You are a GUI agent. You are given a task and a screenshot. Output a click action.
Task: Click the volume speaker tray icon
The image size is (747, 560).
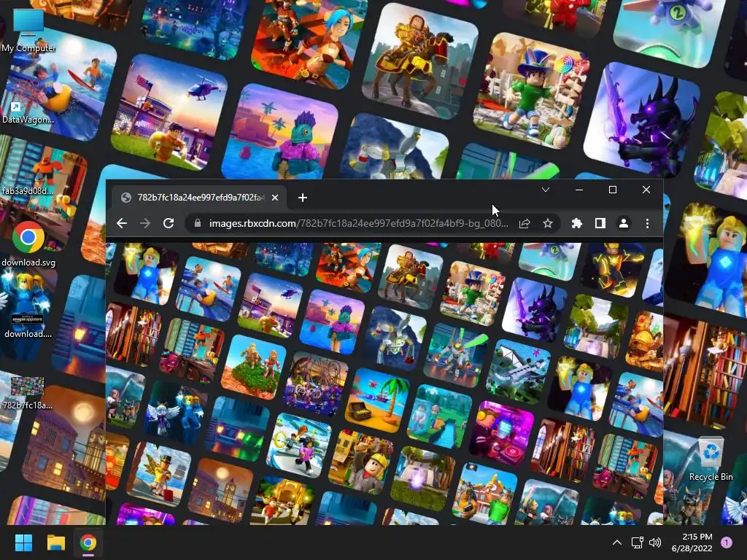[655, 542]
